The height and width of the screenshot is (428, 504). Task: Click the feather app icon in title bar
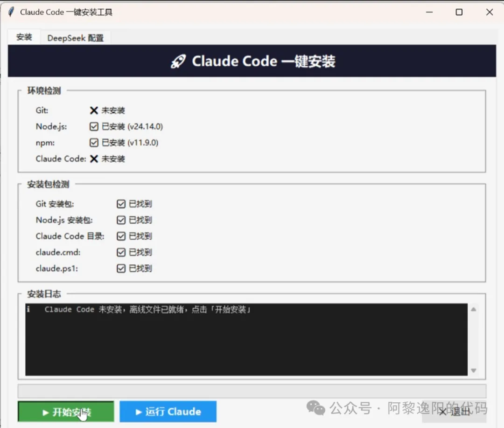11,12
